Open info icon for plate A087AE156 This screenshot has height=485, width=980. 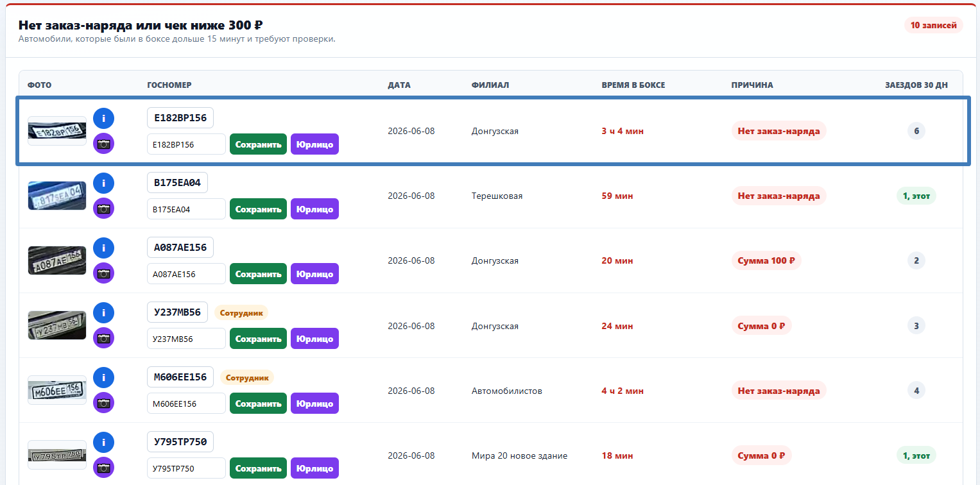[103, 248]
